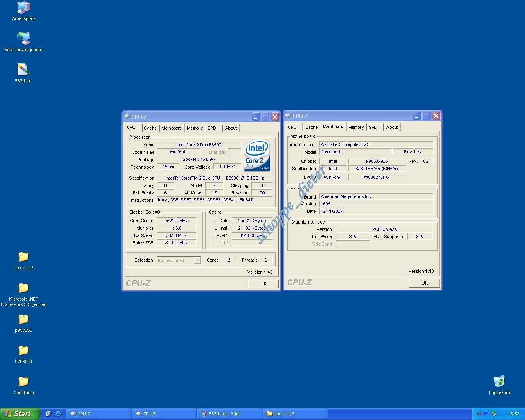Click the BIOS Brand American Megatrends Inc.
The width and height of the screenshot is (525, 420).
click(x=376, y=197)
